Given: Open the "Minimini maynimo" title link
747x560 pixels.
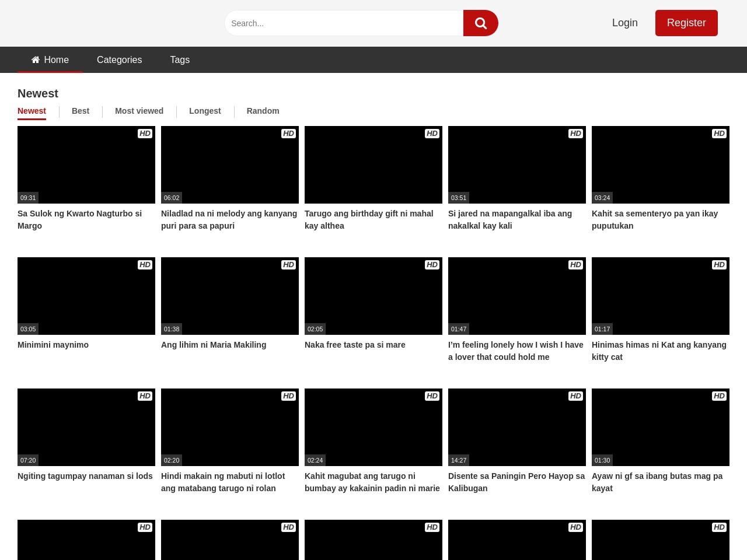Looking at the screenshot, I should 53,345.
